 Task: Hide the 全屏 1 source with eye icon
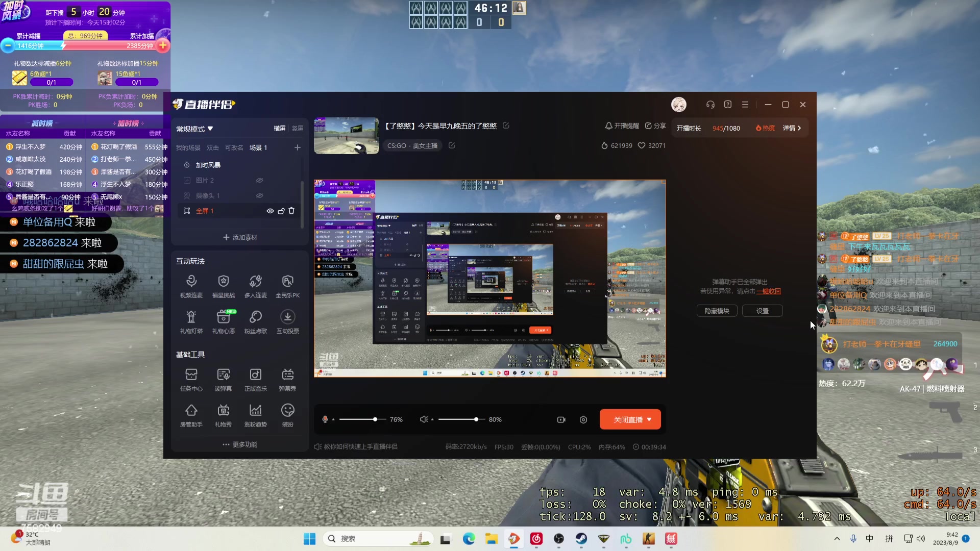point(270,211)
